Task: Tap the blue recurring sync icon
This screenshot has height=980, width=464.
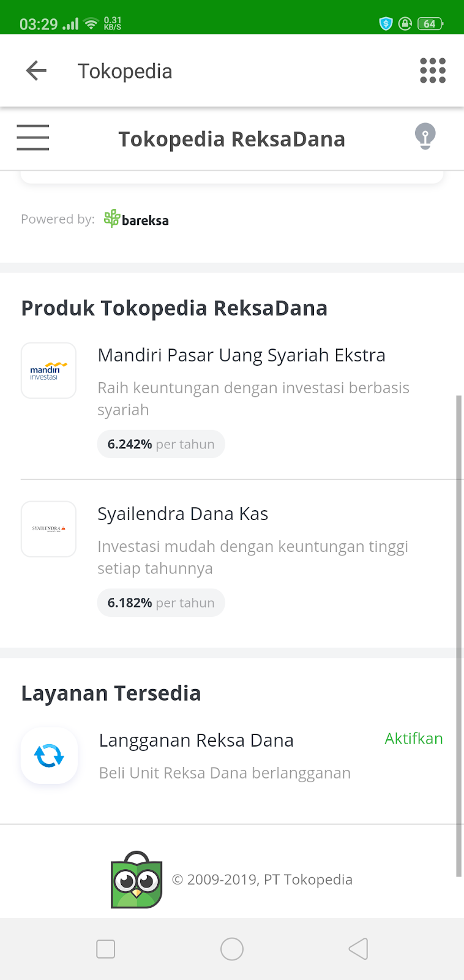Action: click(49, 756)
